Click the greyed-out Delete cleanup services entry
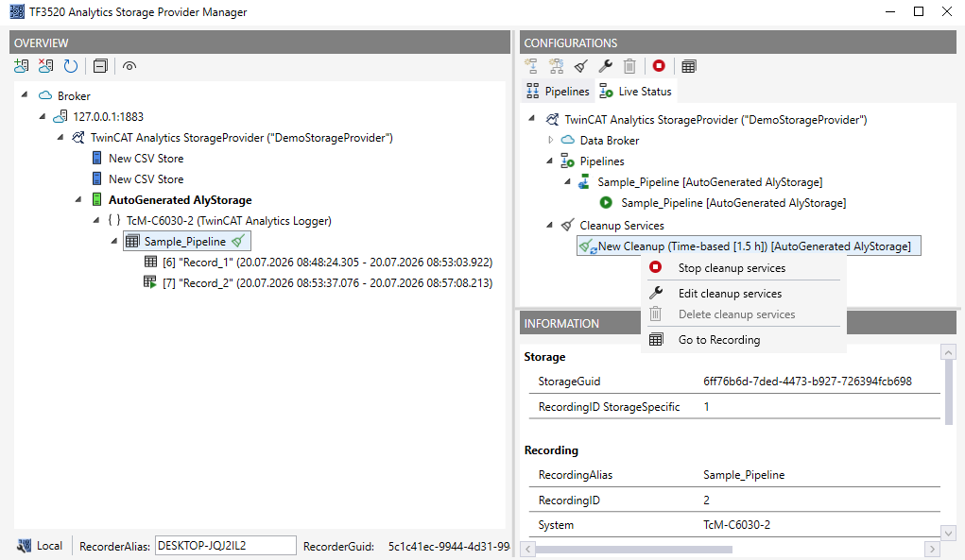 pyautogui.click(x=736, y=314)
